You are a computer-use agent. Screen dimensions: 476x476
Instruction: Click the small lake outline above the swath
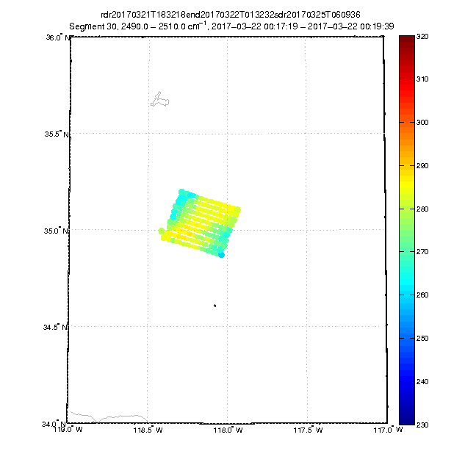click(x=159, y=99)
